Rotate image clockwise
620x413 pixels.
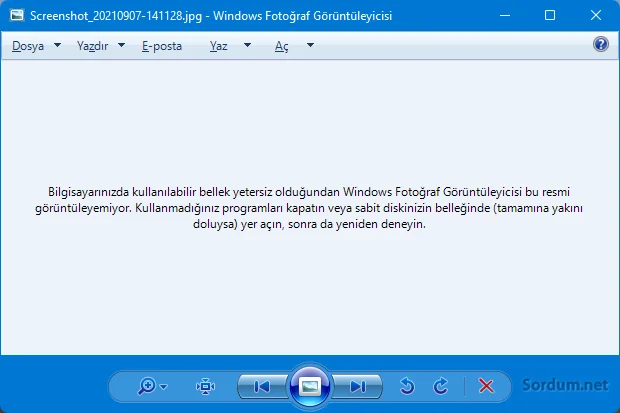440,386
